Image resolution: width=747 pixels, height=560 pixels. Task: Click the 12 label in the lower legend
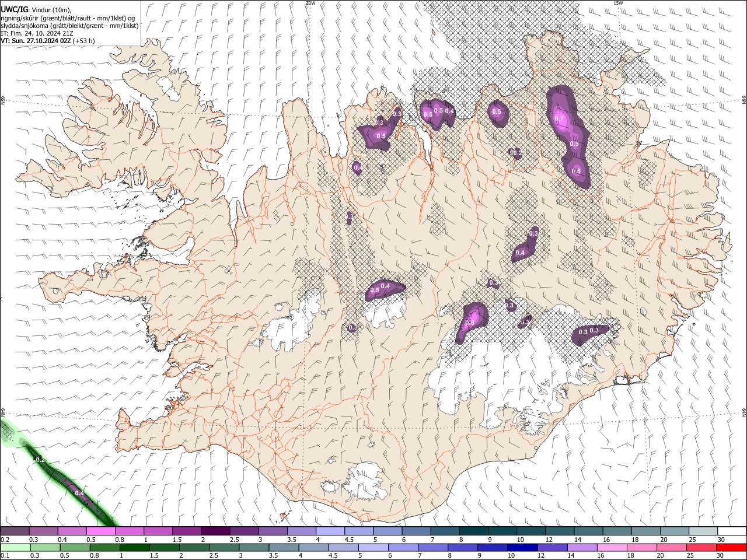coord(542,556)
